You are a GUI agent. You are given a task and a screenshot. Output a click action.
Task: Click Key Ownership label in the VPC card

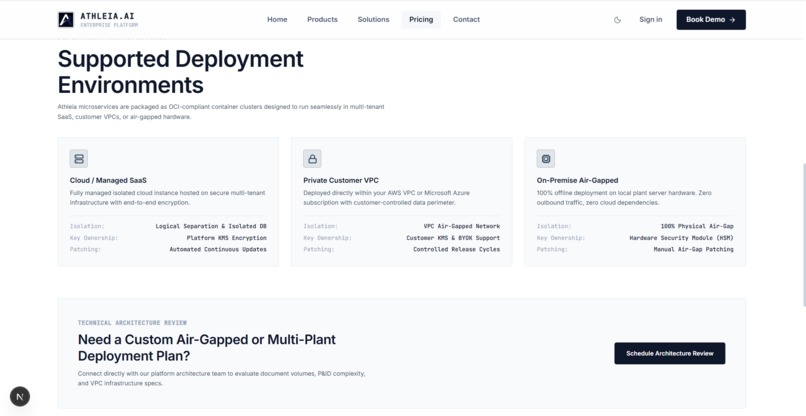point(327,238)
